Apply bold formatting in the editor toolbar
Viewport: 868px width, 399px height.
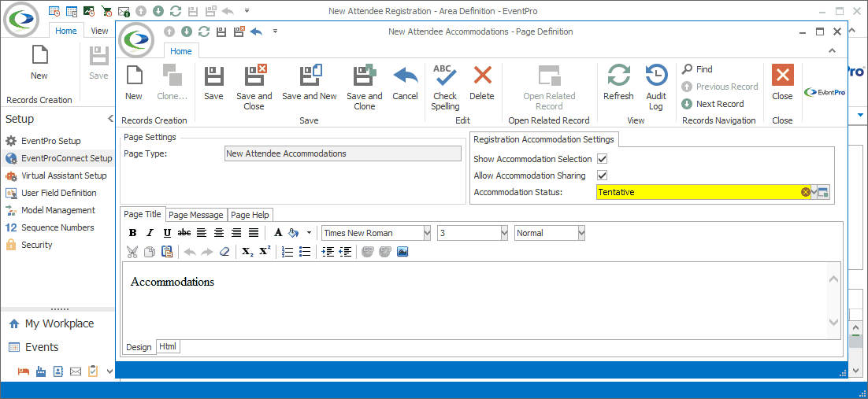tap(132, 233)
